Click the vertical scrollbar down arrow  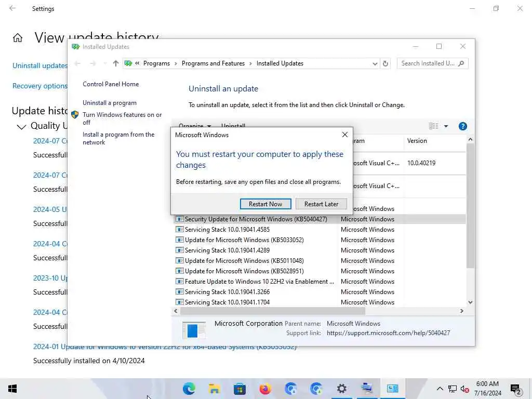[470, 302]
